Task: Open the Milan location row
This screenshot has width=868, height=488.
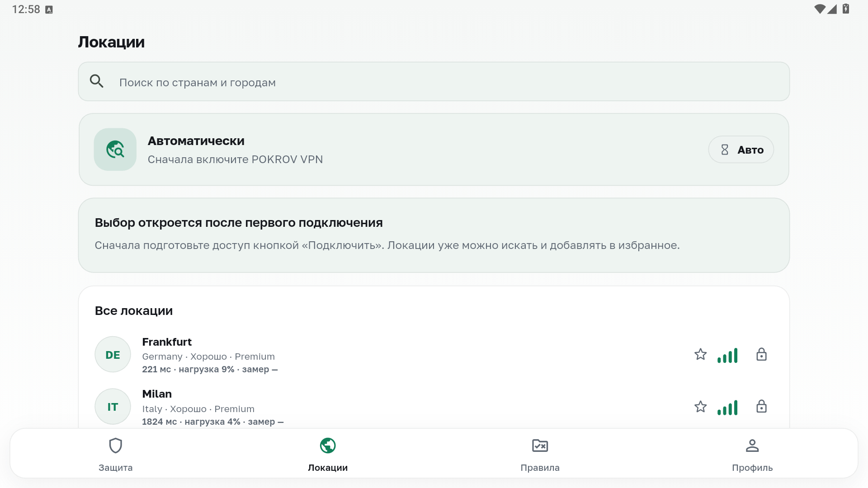Action: pyautogui.click(x=434, y=407)
